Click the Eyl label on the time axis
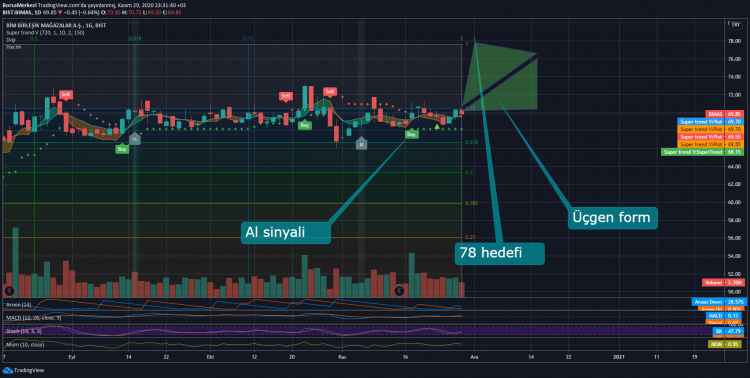 [72, 357]
